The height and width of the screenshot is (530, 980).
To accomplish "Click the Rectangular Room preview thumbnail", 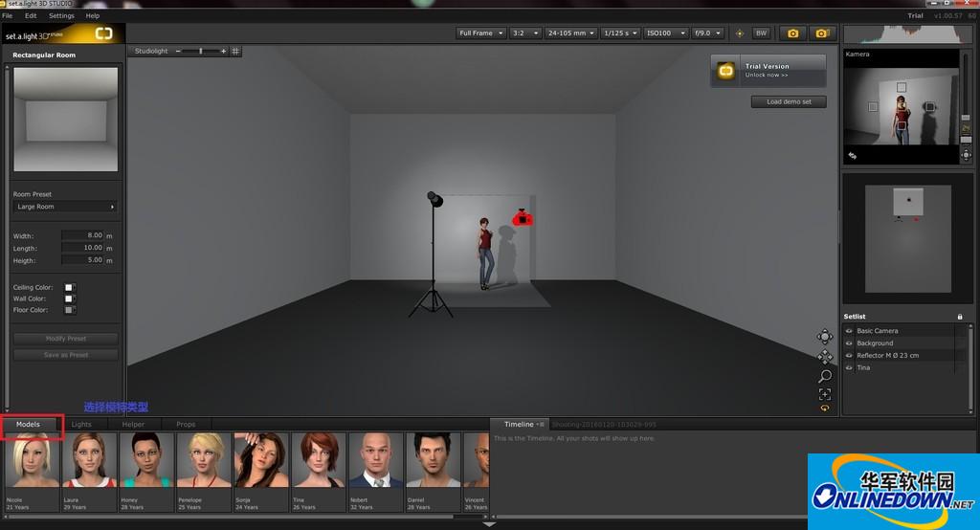I will click(66, 120).
